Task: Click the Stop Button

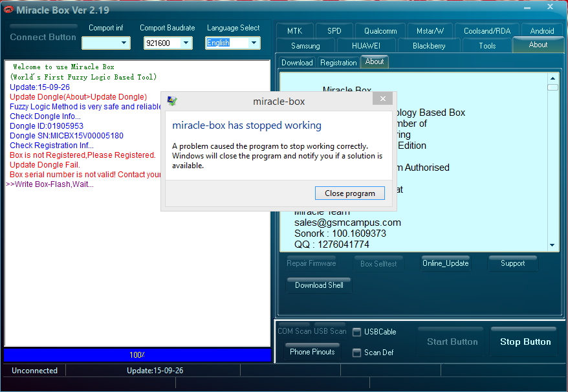Action: coord(525,342)
